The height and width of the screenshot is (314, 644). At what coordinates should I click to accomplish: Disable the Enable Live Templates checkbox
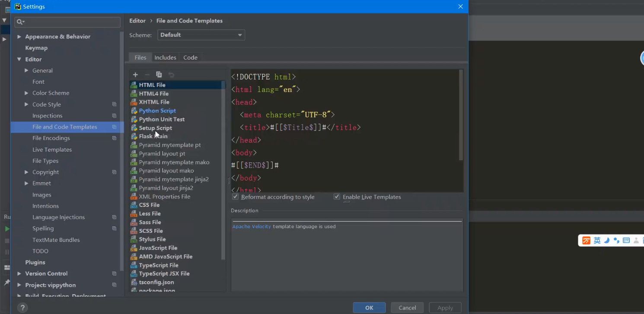point(337,197)
